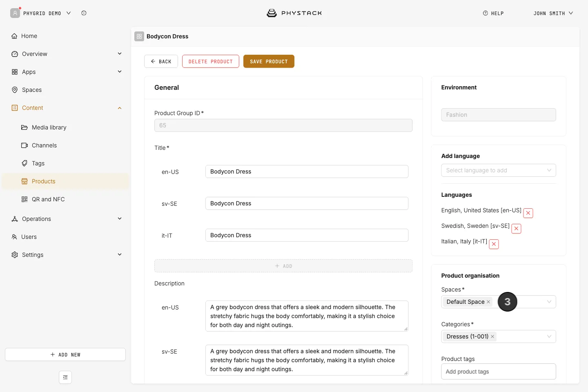Remove the English, United States language
The image size is (588, 392).
pyautogui.click(x=528, y=213)
